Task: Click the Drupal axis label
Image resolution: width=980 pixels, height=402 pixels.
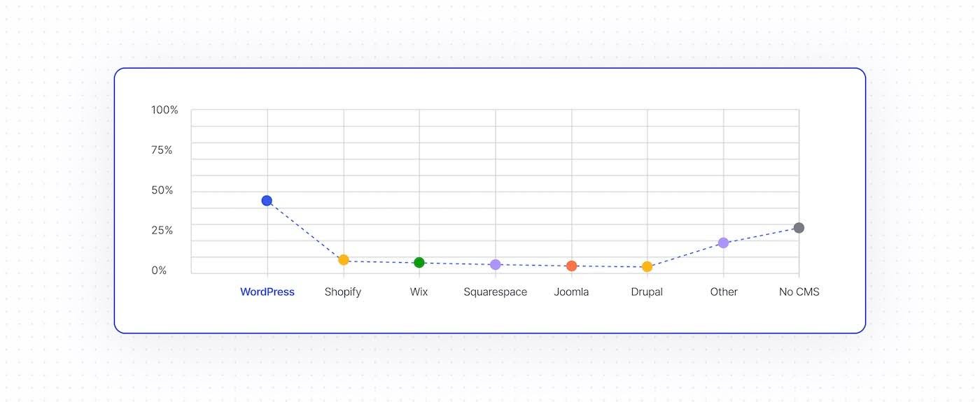Action: tap(647, 292)
